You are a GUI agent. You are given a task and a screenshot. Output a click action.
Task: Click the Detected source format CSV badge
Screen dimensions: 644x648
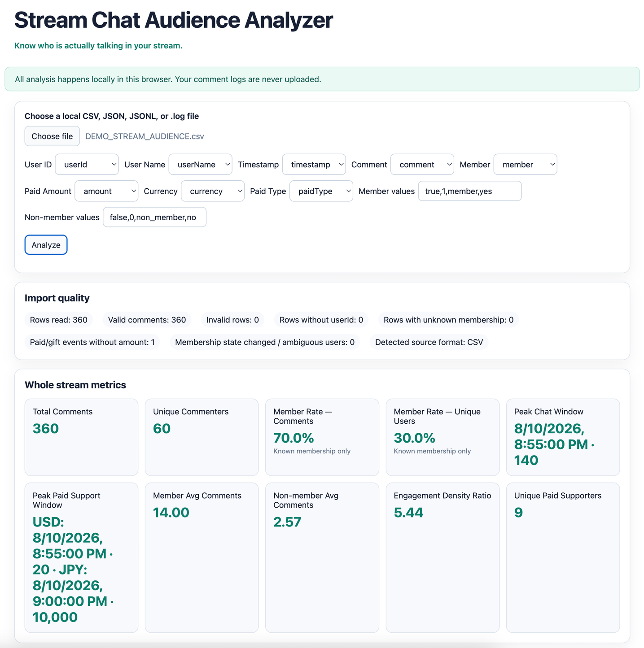[x=429, y=342]
